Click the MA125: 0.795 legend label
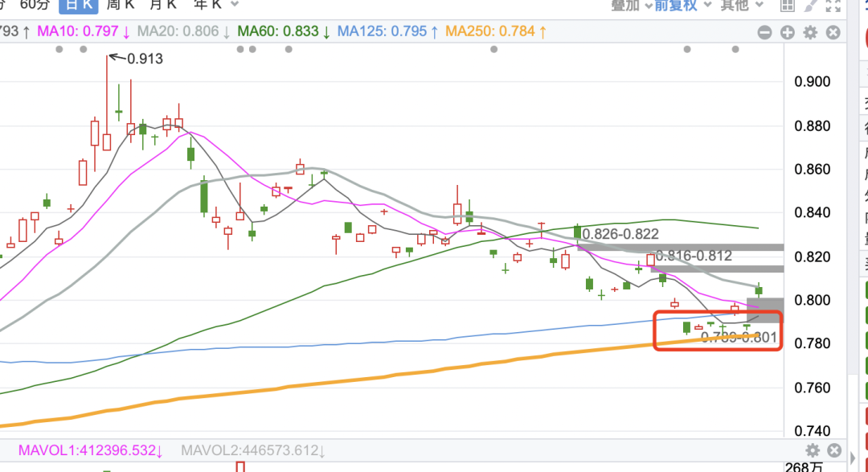The image size is (868, 472). tap(388, 31)
